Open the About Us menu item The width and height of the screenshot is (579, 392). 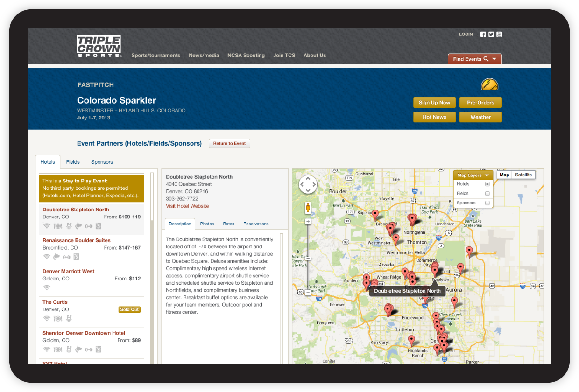pos(315,55)
